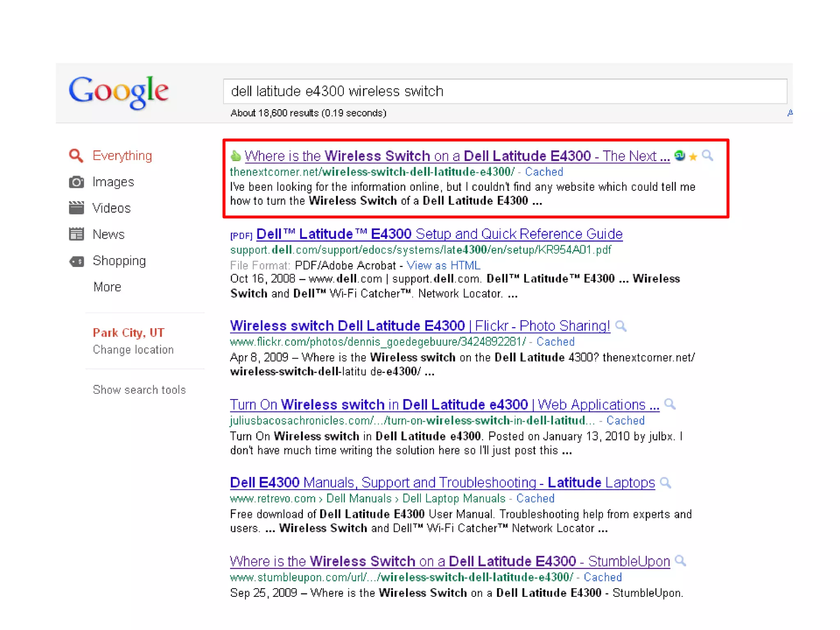Click the star icon on first result
840x630 pixels.
693,157
